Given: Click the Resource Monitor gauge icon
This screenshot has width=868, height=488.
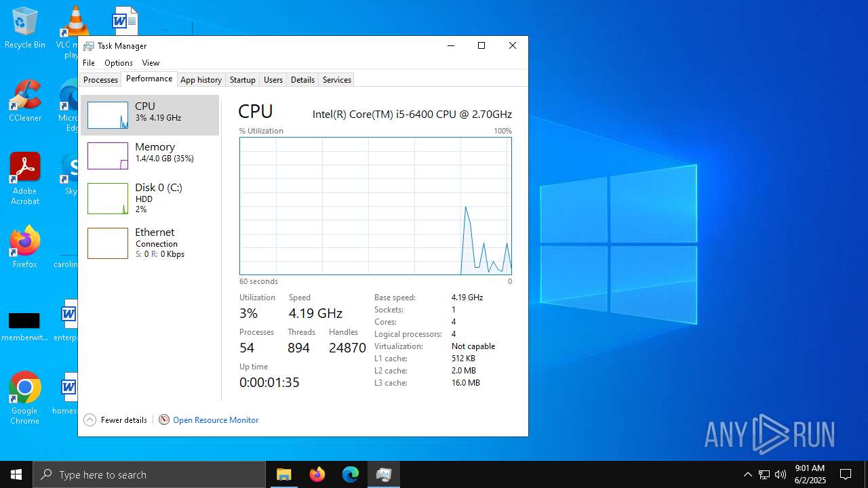Looking at the screenshot, I should point(163,420).
